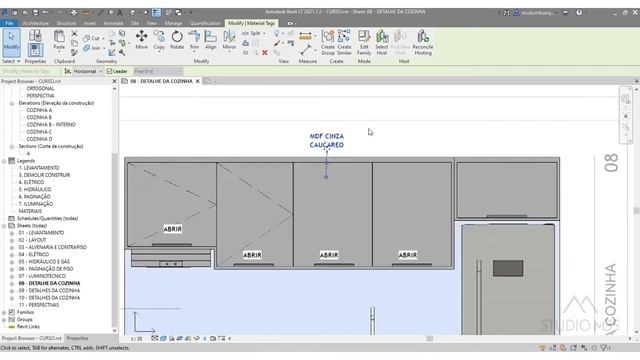Click the red Delete X icon
640x360 pixels.
(x=264, y=52)
